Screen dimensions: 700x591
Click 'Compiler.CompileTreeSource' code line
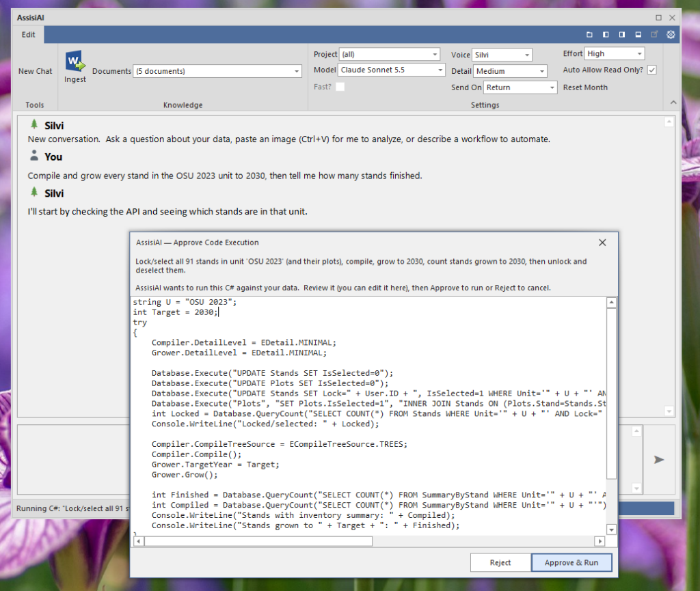(x=280, y=444)
